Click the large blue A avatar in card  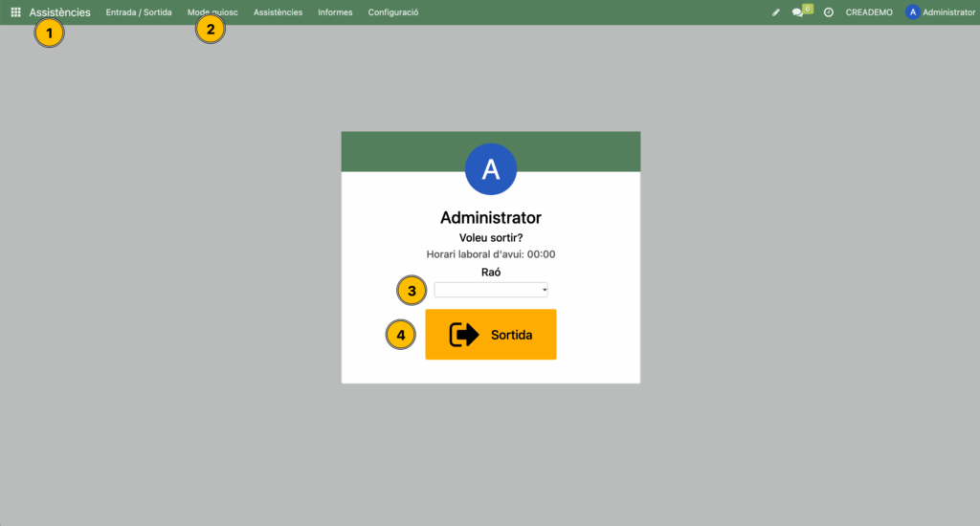point(491,169)
